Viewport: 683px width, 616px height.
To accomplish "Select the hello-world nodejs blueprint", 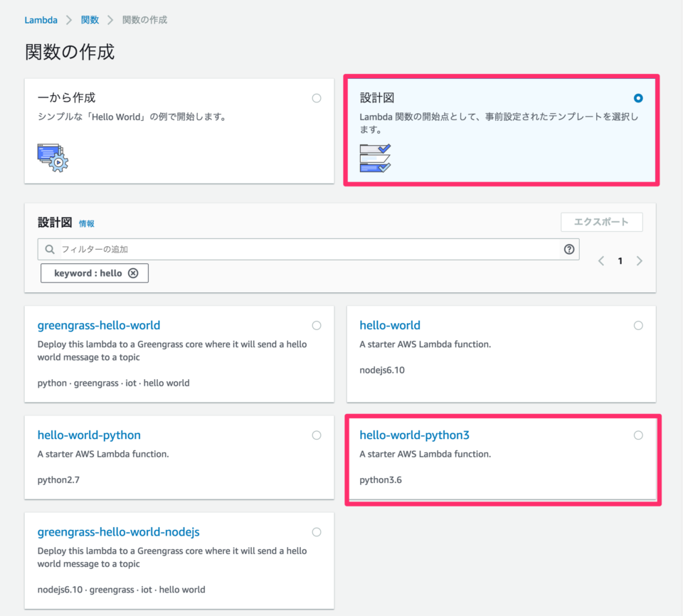I will tap(638, 325).
